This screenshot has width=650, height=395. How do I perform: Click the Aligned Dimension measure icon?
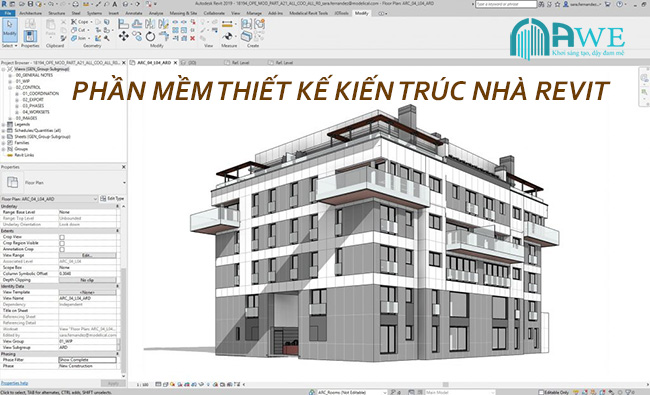click(227, 24)
